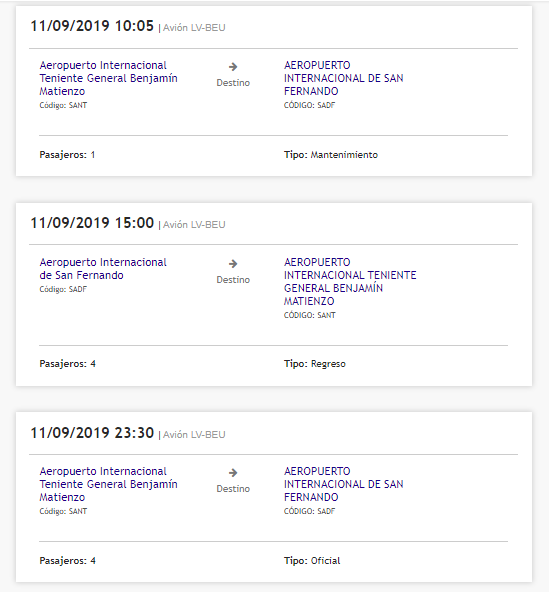Click the Destino label in the 15:00 flight
Screen dimensions: 549x592
tap(233, 280)
